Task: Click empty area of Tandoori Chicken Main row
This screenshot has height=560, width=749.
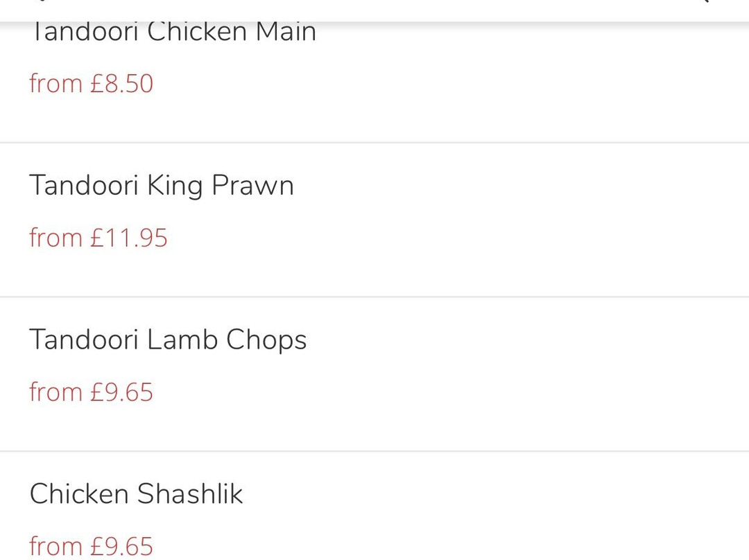Action: pyautogui.click(x=526, y=81)
